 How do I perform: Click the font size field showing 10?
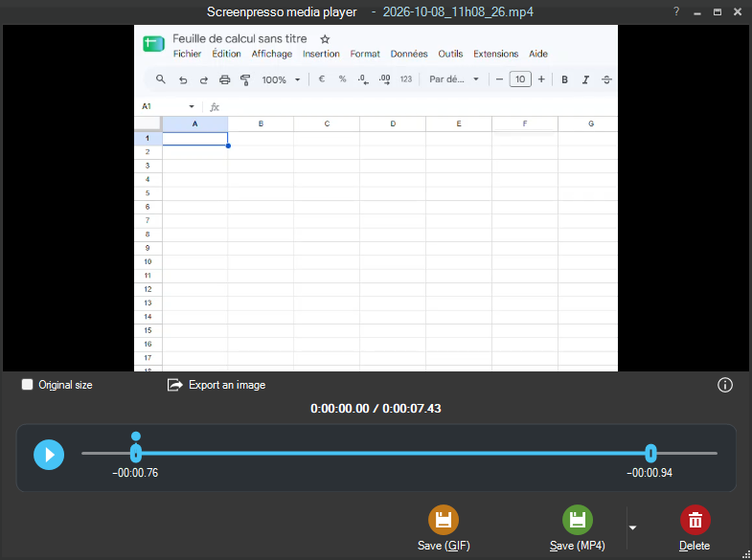point(520,79)
